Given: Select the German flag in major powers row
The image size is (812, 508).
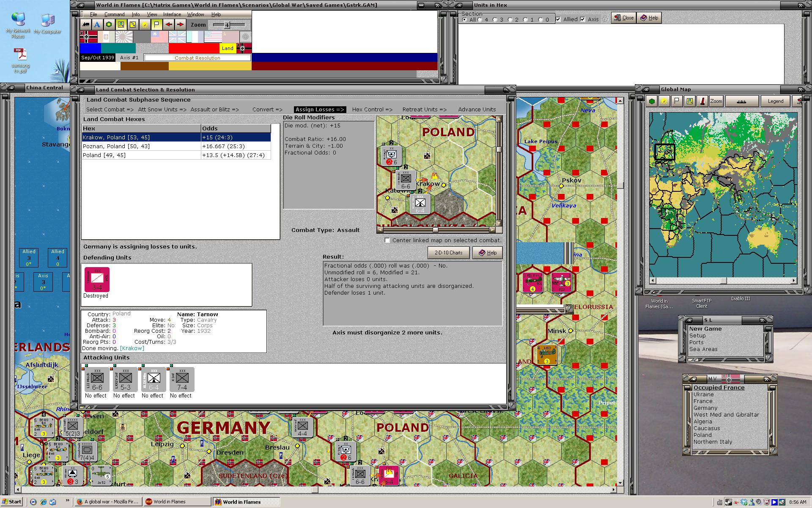Looking at the screenshot, I should [x=88, y=37].
